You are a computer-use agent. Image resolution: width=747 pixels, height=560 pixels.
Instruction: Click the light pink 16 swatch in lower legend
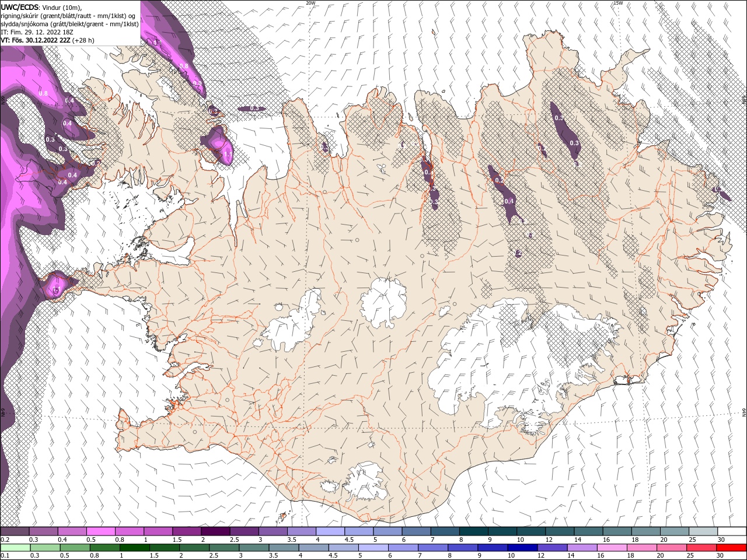click(x=611, y=547)
